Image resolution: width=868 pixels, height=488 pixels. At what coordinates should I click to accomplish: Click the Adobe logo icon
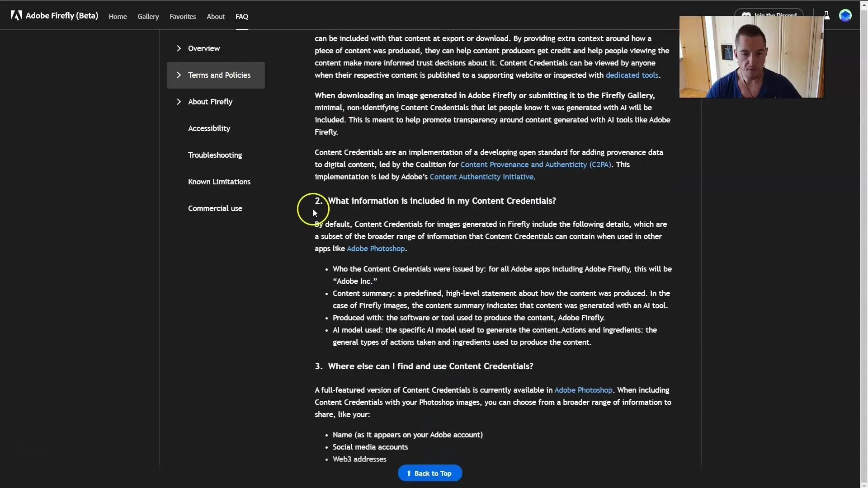[16, 16]
